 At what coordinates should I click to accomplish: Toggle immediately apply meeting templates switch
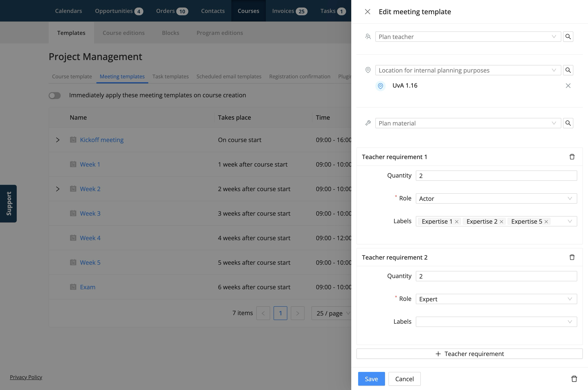coord(55,96)
